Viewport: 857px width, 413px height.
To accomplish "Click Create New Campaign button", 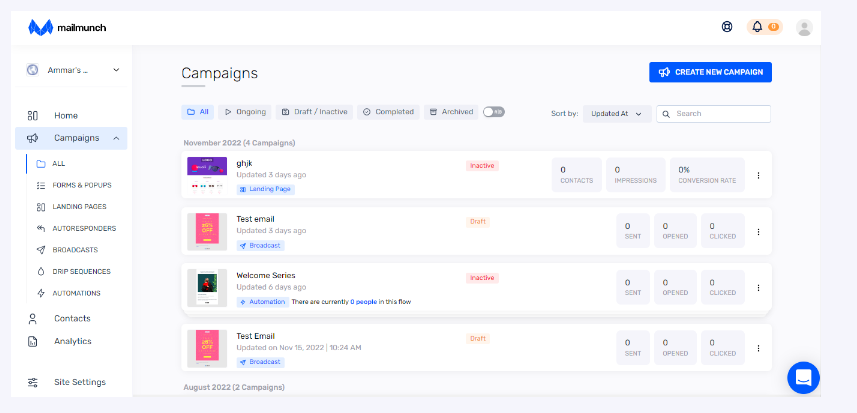I will (x=710, y=72).
